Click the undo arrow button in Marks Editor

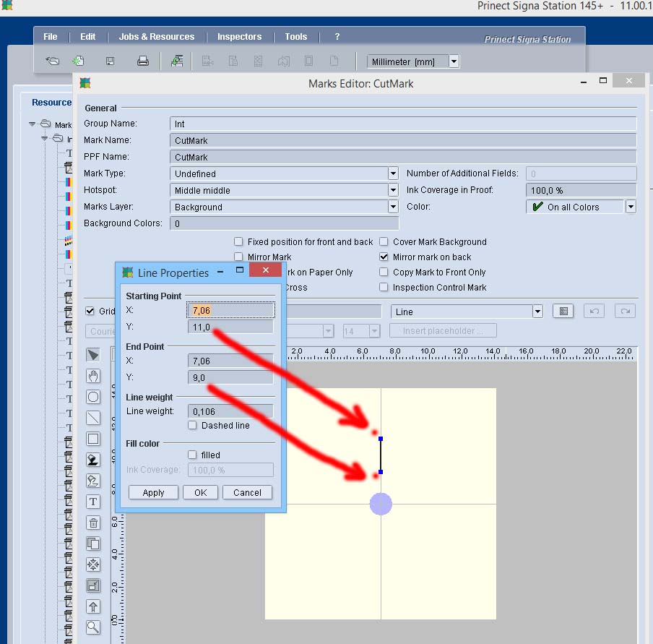point(594,312)
